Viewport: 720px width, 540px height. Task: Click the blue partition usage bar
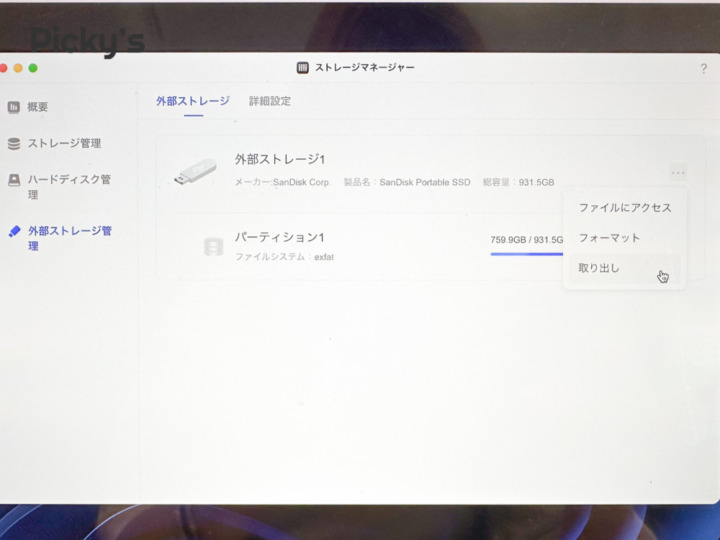coord(525,254)
